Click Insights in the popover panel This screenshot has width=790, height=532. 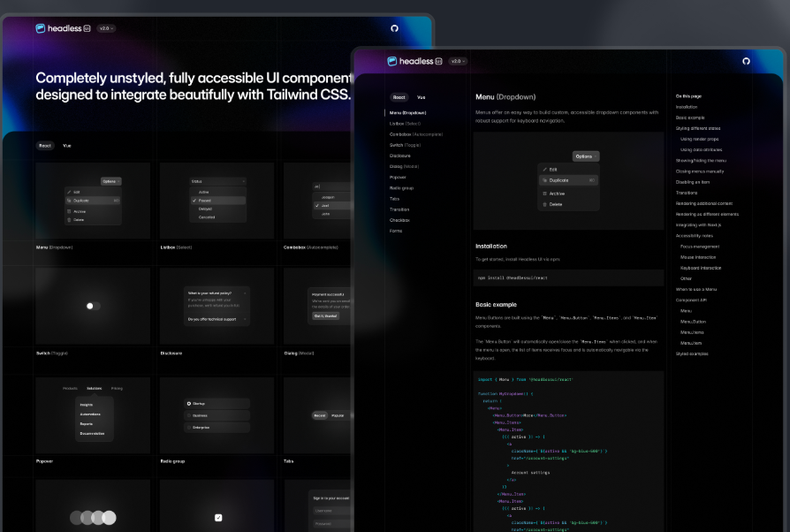pyautogui.click(x=86, y=405)
